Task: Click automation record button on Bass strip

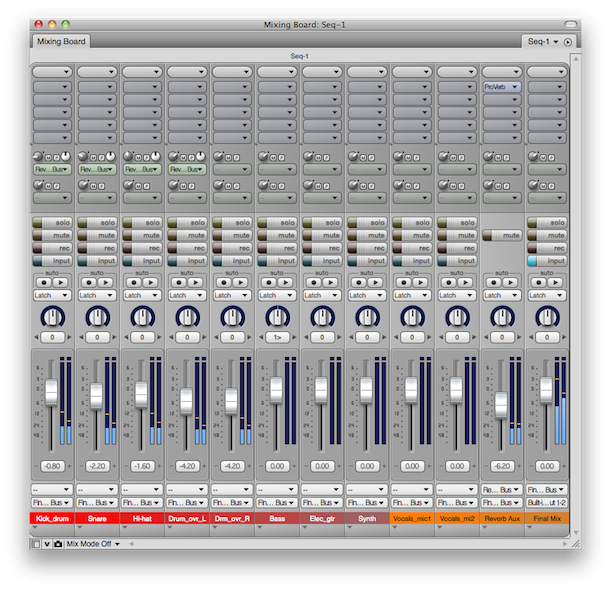Action: point(269,283)
